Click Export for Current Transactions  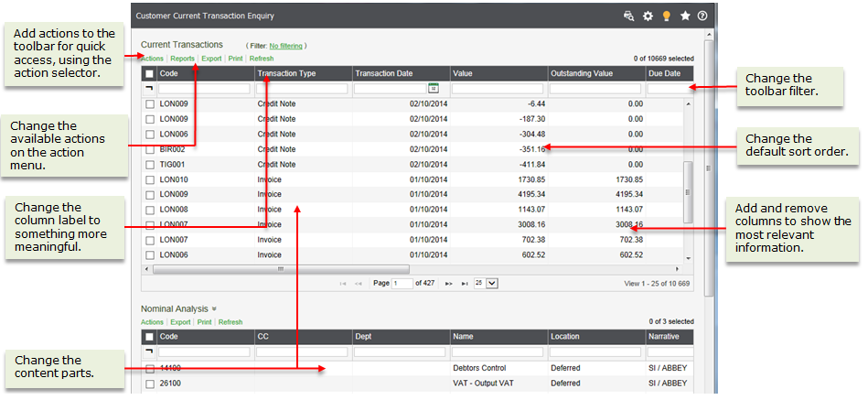pos(211,59)
